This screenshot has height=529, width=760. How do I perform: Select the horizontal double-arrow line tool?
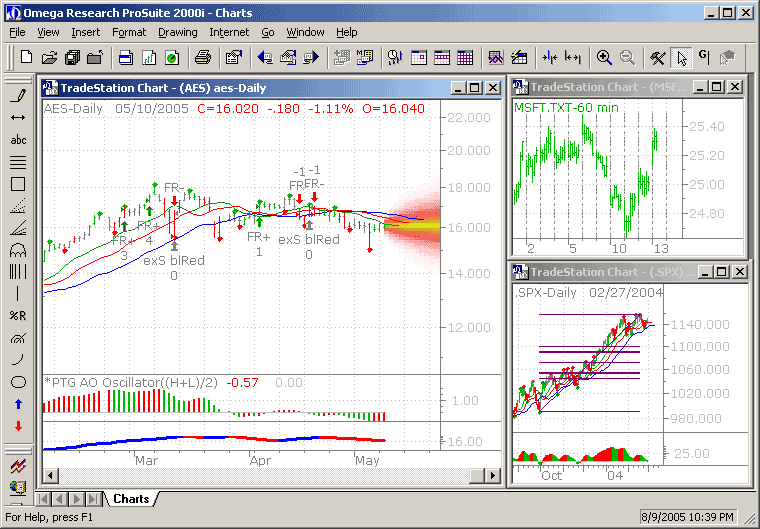tap(18, 117)
